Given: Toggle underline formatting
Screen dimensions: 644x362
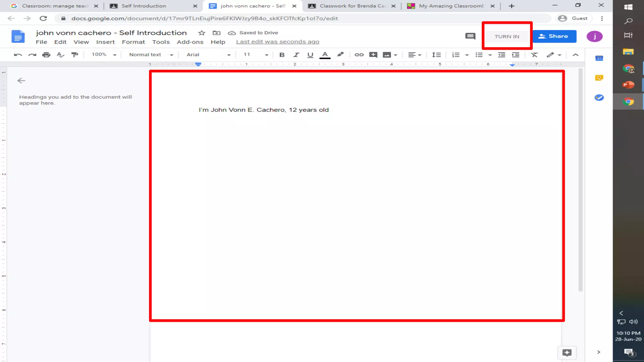Looking at the screenshot, I should [x=310, y=55].
